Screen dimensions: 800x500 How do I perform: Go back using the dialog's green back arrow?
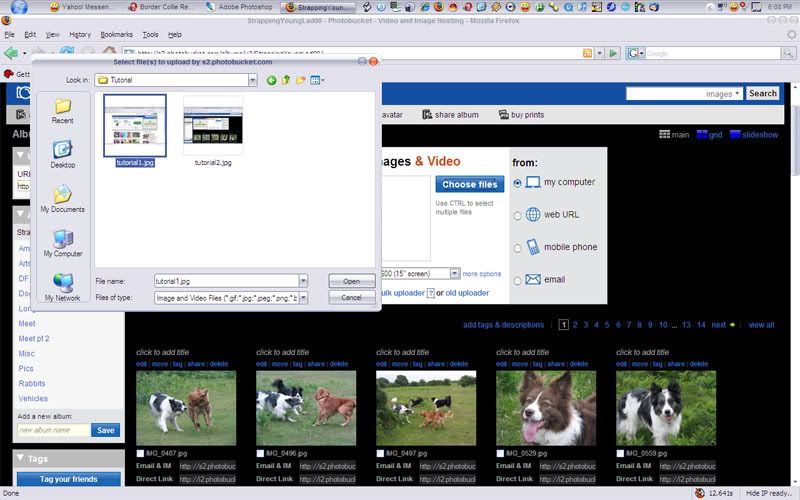coord(271,80)
